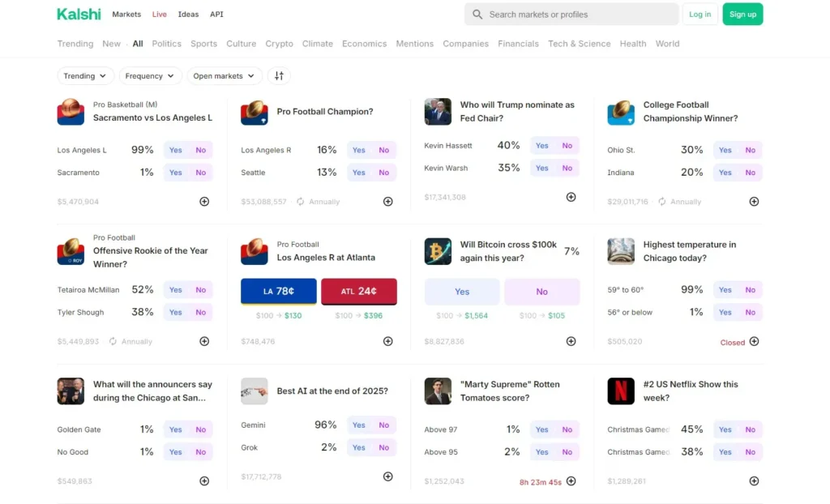Open the Trending sort dropdown
Screen dimensions: 830x504
point(85,76)
